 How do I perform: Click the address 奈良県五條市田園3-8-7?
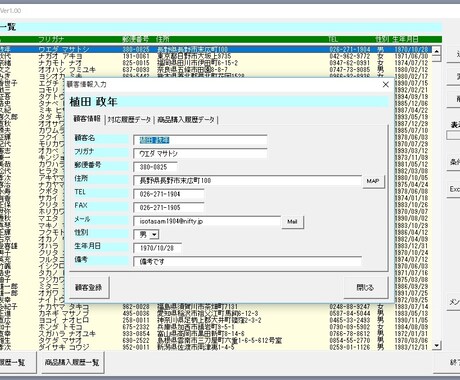pos(193,70)
